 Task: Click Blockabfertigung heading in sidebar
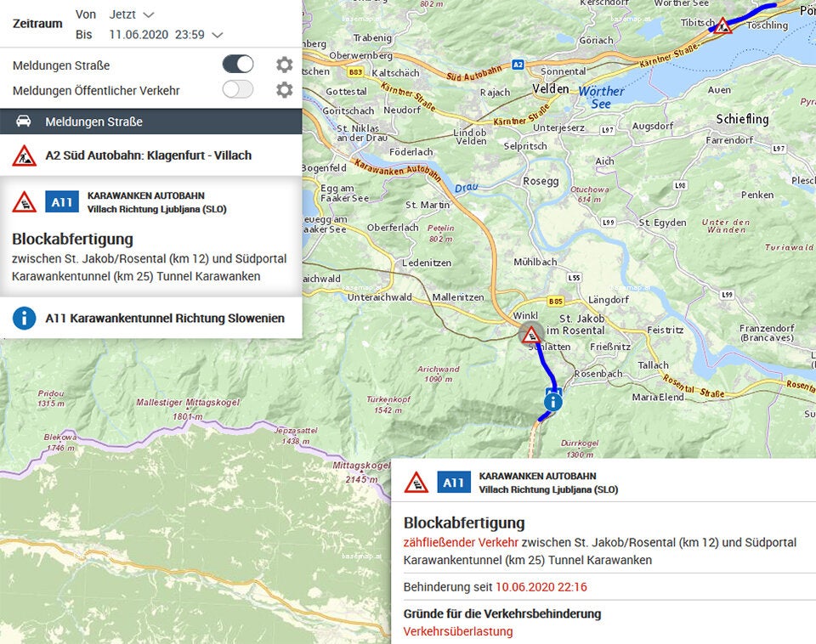click(72, 239)
